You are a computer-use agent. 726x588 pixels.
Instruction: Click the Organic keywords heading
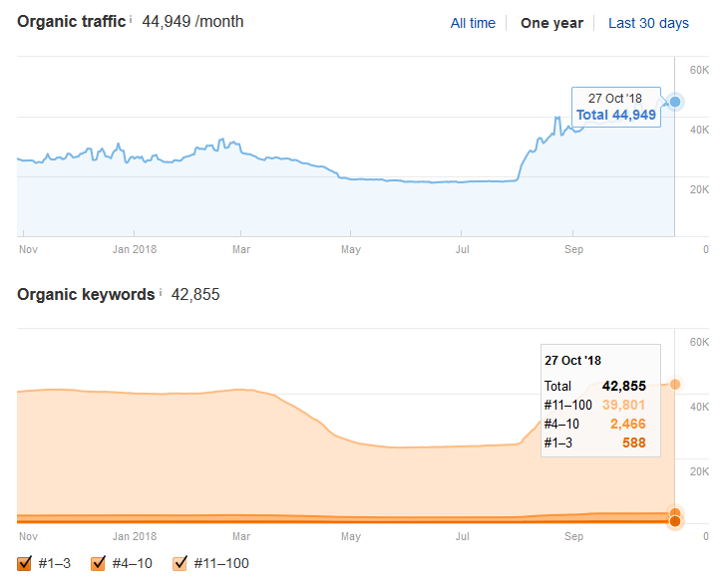click(x=86, y=294)
